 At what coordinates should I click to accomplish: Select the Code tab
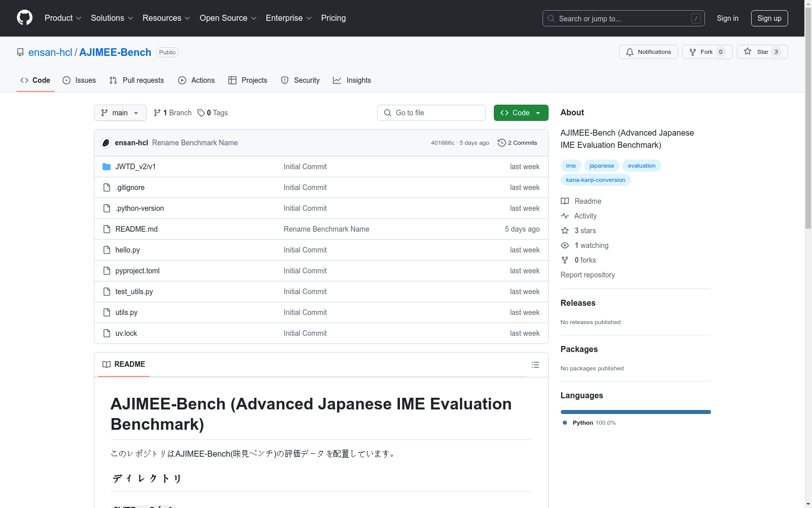coord(36,80)
